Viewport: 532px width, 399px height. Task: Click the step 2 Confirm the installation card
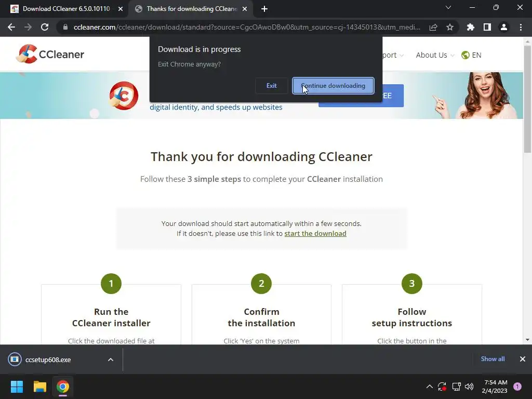[261, 314]
